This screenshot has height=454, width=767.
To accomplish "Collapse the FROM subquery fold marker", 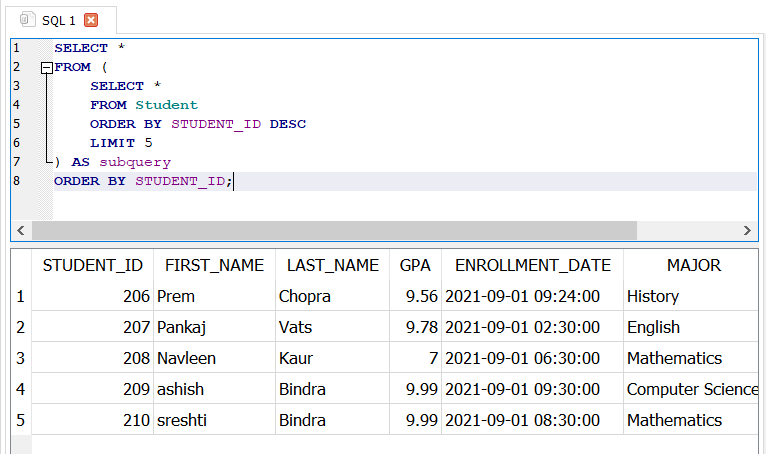I will pos(46,68).
